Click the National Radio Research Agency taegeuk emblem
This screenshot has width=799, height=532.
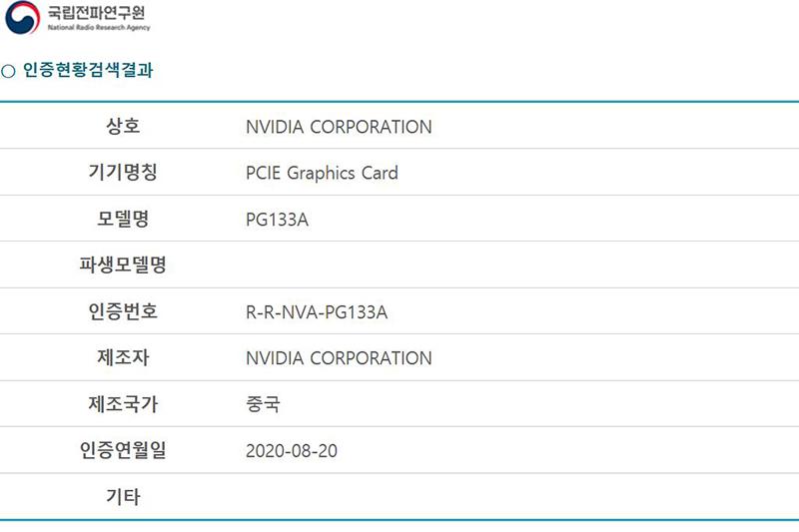22,18
